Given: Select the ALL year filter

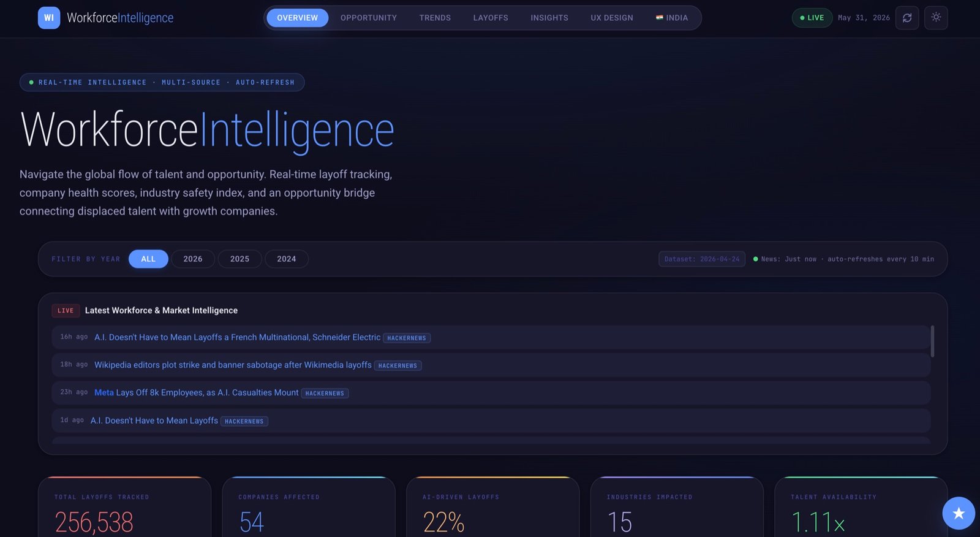Looking at the screenshot, I should pyautogui.click(x=148, y=259).
